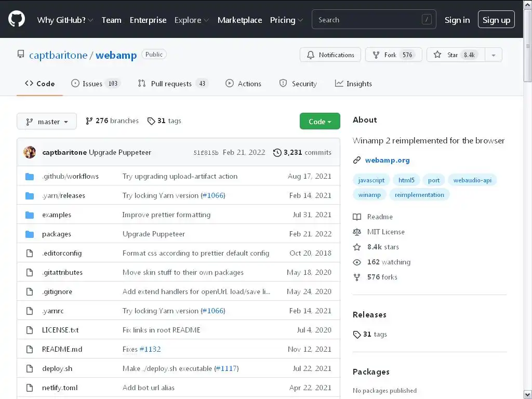Open the webamp.org website link
The image size is (532, 399).
click(388, 160)
